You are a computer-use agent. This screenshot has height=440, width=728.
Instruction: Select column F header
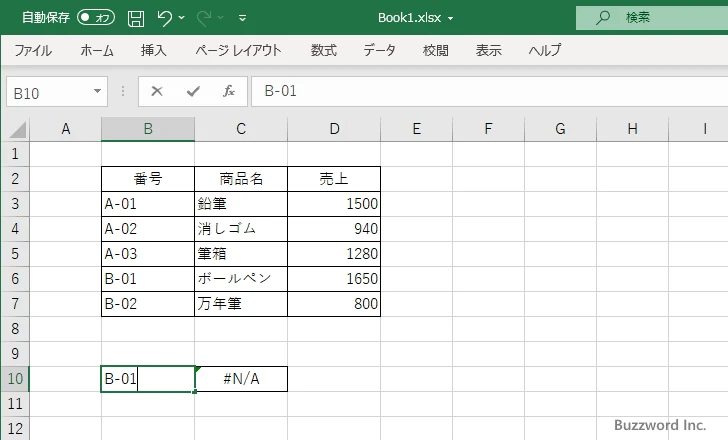pyautogui.click(x=488, y=129)
